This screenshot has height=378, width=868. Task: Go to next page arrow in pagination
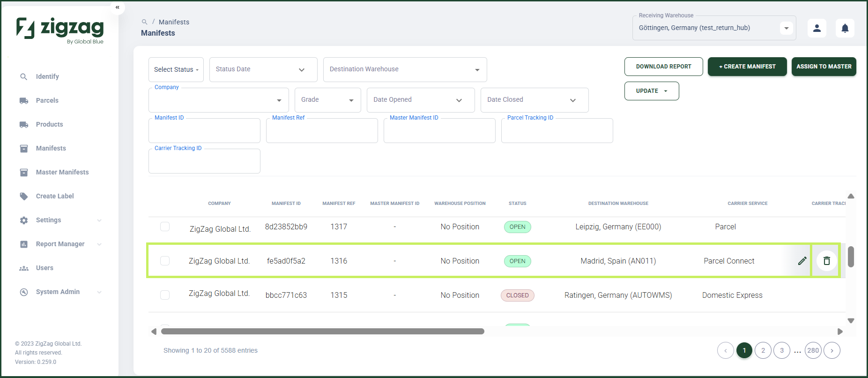(x=832, y=350)
